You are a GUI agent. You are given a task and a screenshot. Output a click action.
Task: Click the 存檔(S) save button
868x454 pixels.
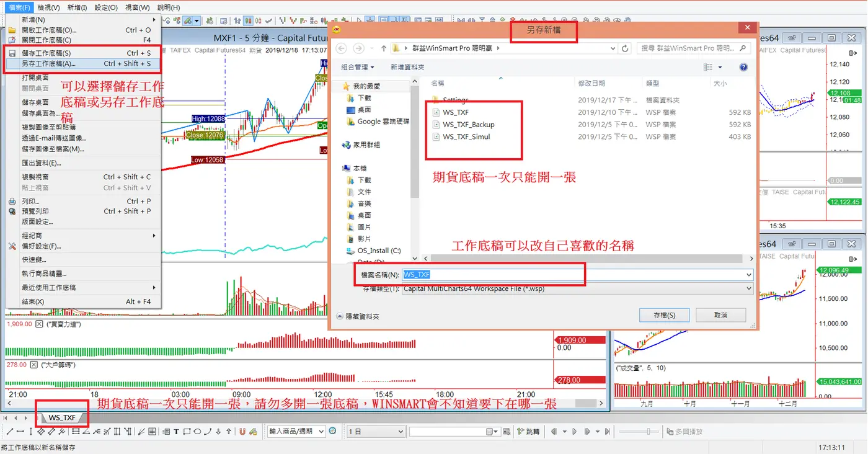coord(664,315)
